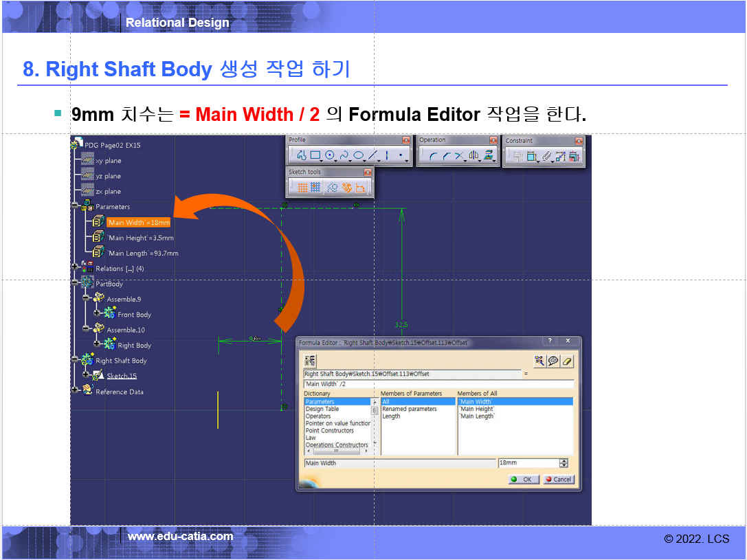The width and height of the screenshot is (747, 560).
Task: Collapse the Parameters tree node
Action: click(75, 206)
